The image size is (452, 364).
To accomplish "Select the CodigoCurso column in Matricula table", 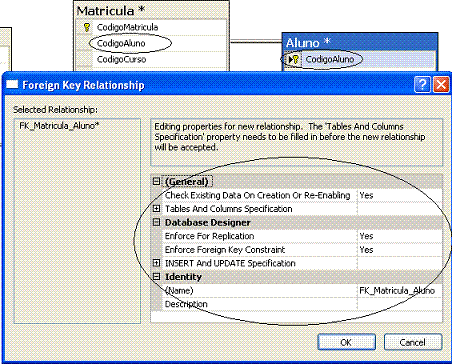I will point(121,59).
